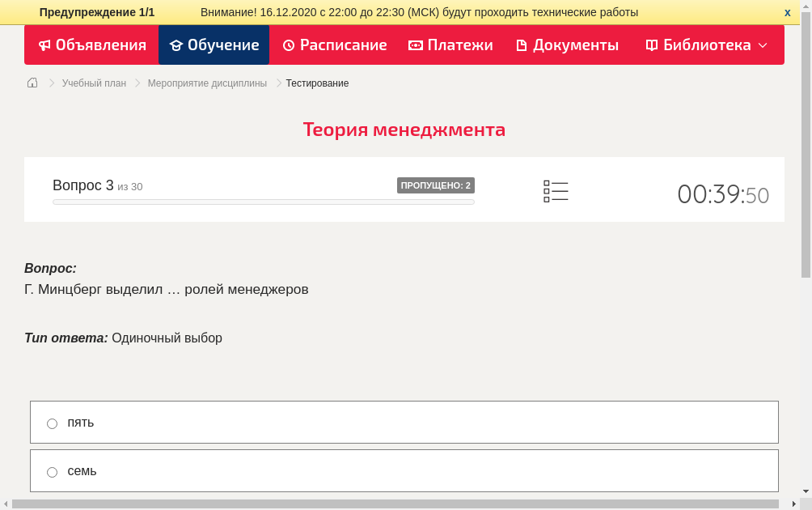Click the ПРОПУЩЕНО: 2 badge
The height and width of the screenshot is (510, 812).
pyautogui.click(x=436, y=185)
